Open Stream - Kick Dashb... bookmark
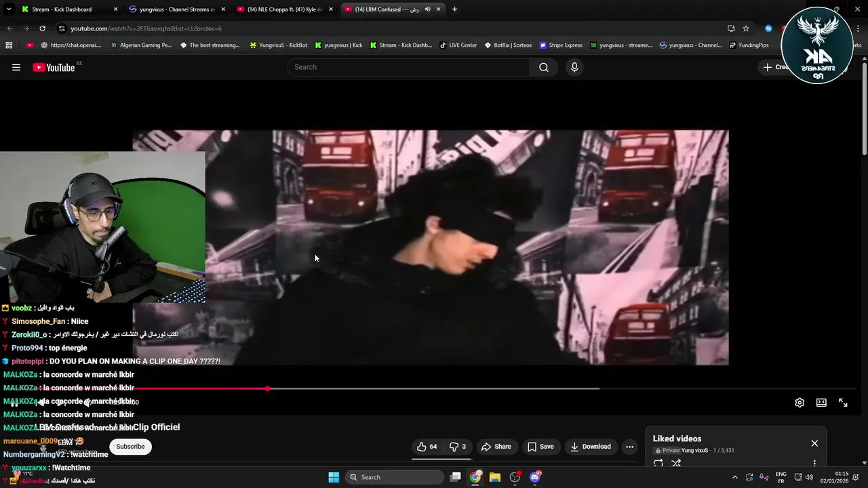Viewport: 868px width, 488px height. point(400,45)
